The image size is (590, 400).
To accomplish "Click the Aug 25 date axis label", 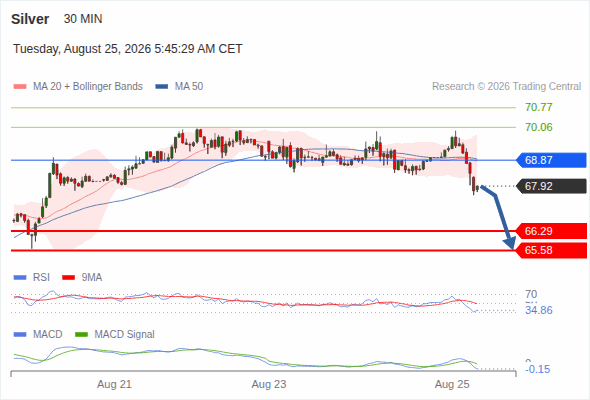I will tap(452, 384).
